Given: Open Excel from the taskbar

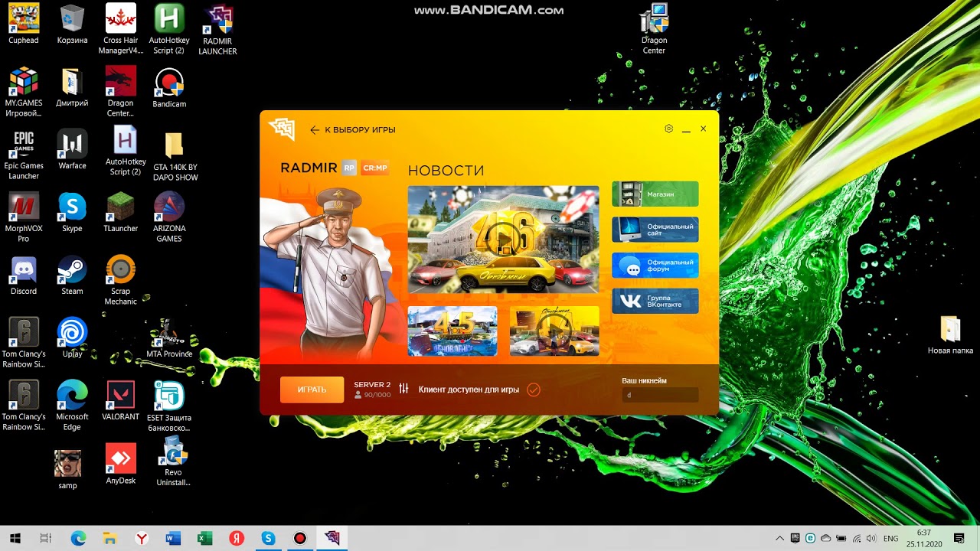Looking at the screenshot, I should [x=204, y=538].
